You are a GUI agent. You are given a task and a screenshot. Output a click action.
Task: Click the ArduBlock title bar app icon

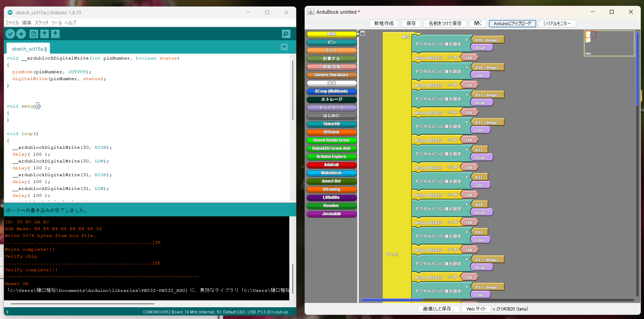[x=311, y=12]
